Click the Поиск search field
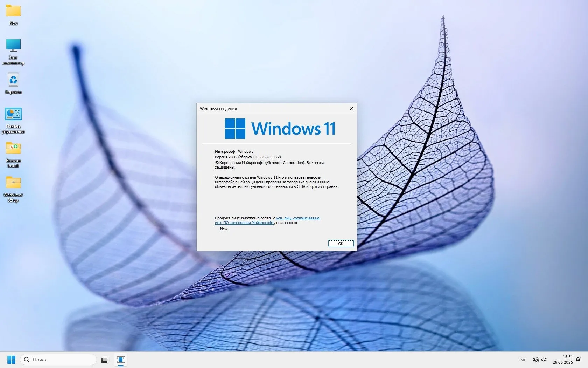Screen dimensions: 588x368 point(58,360)
